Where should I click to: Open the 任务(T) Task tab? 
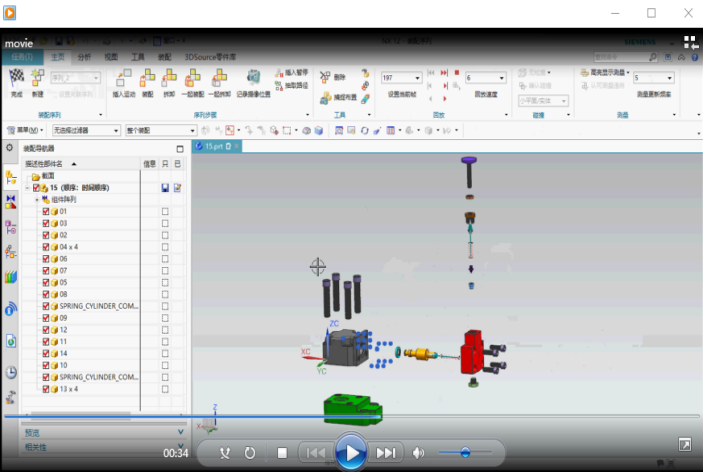click(x=22, y=57)
